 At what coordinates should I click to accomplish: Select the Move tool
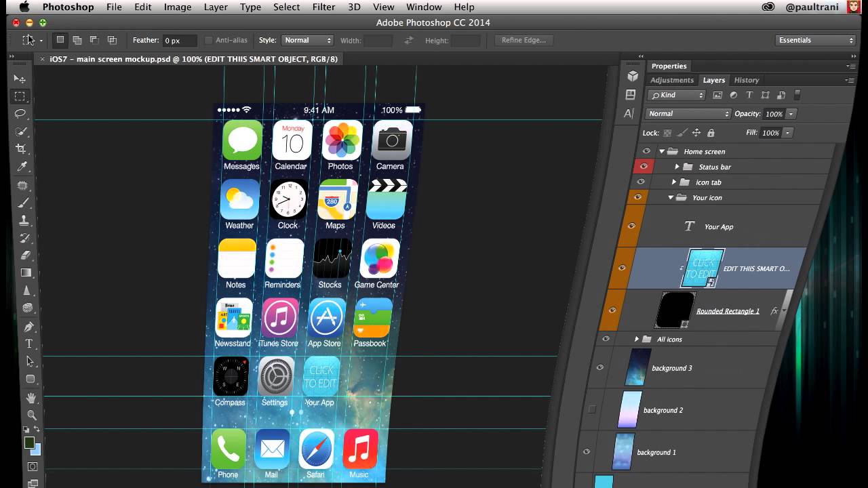pos(20,79)
